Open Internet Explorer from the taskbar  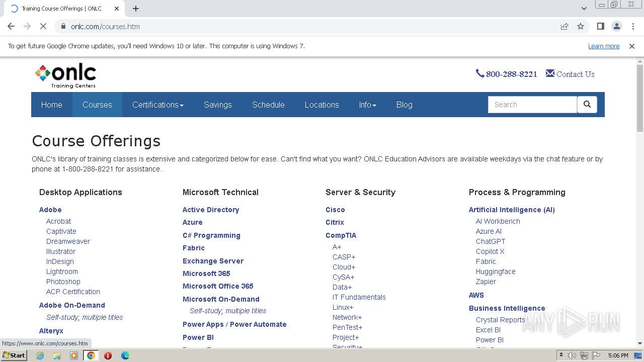pos(40,355)
